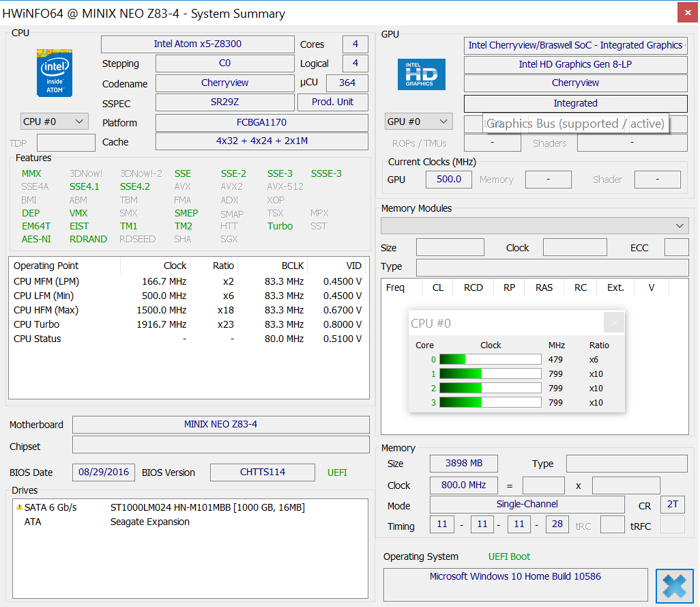This screenshot has height=607, width=700.
Task: Open the CPU #0 selector dropdown
Action: click(x=54, y=122)
